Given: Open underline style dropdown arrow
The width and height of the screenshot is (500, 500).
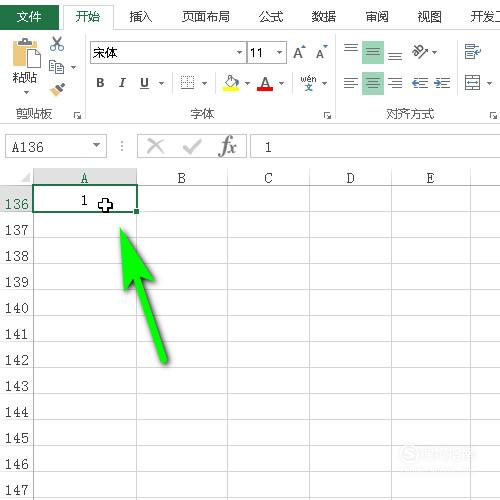Looking at the screenshot, I should click(161, 83).
